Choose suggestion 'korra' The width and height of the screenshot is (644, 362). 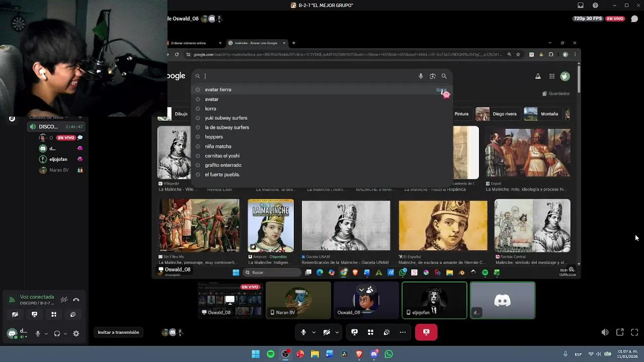(321, 109)
